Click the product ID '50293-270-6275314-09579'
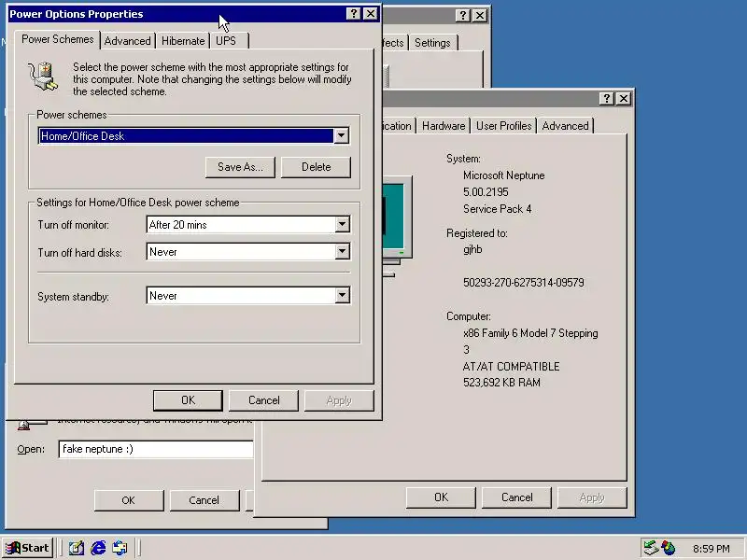 pyautogui.click(x=523, y=283)
